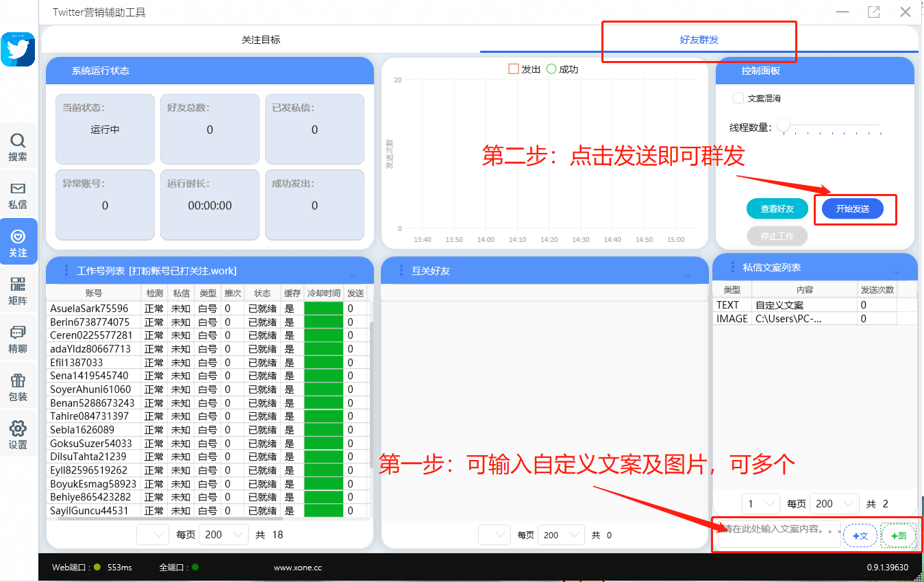Image resolution: width=924 pixels, height=582 pixels.
Task: Click the 全端口 green status dot
Action: pyautogui.click(x=195, y=567)
